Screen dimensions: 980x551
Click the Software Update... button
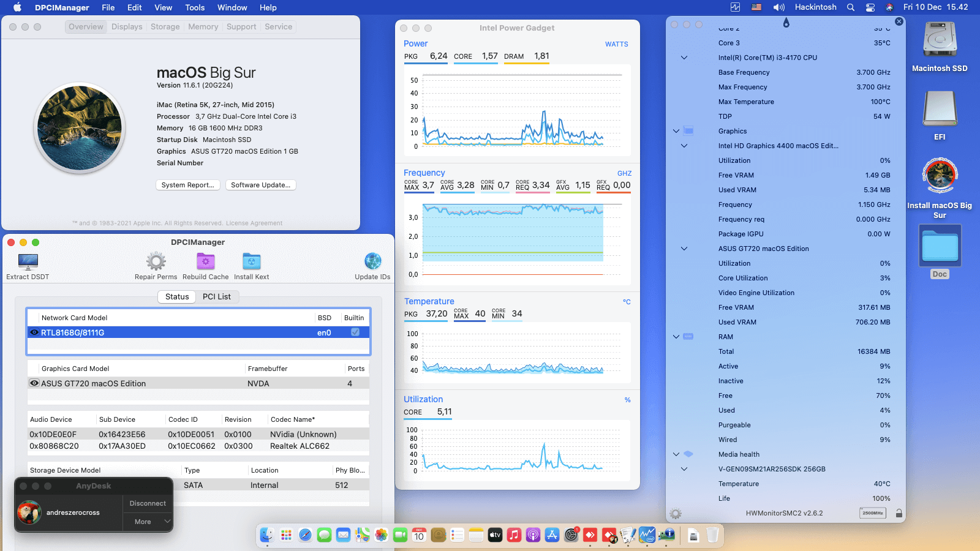click(x=261, y=185)
